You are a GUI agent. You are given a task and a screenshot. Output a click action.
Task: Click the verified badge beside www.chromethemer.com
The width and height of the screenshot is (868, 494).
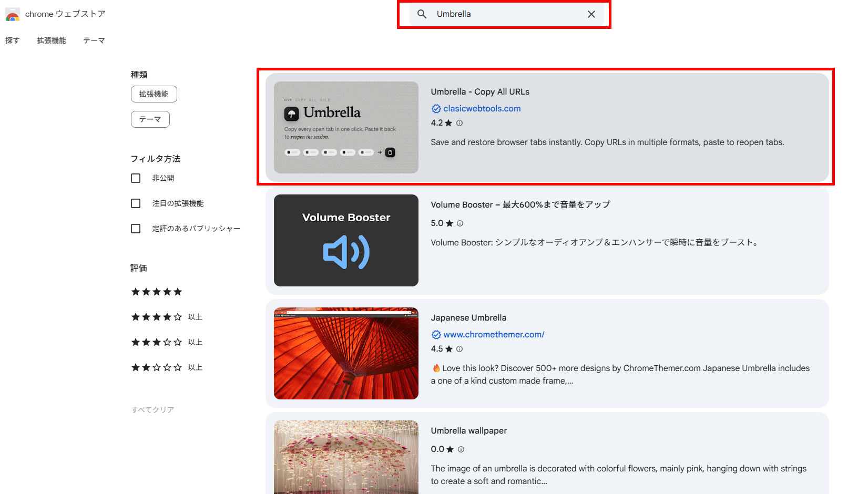coord(436,335)
